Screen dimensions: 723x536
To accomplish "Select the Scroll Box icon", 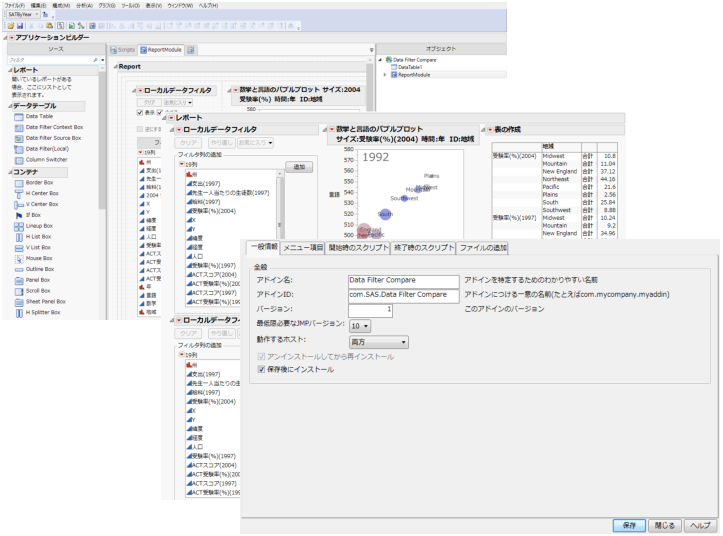I will tap(19, 292).
